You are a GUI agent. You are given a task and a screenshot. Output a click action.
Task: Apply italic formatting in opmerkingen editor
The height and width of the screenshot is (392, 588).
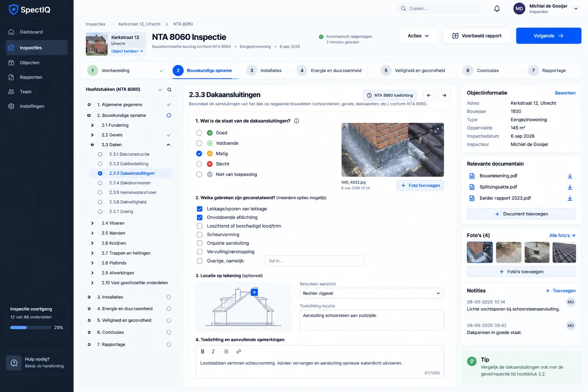click(x=213, y=351)
